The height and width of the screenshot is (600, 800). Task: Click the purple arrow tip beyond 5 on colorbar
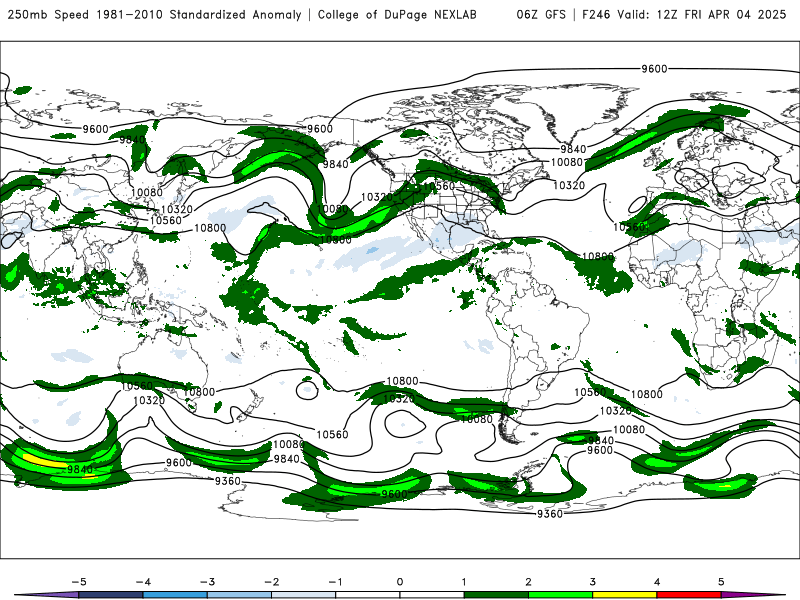[753, 595]
